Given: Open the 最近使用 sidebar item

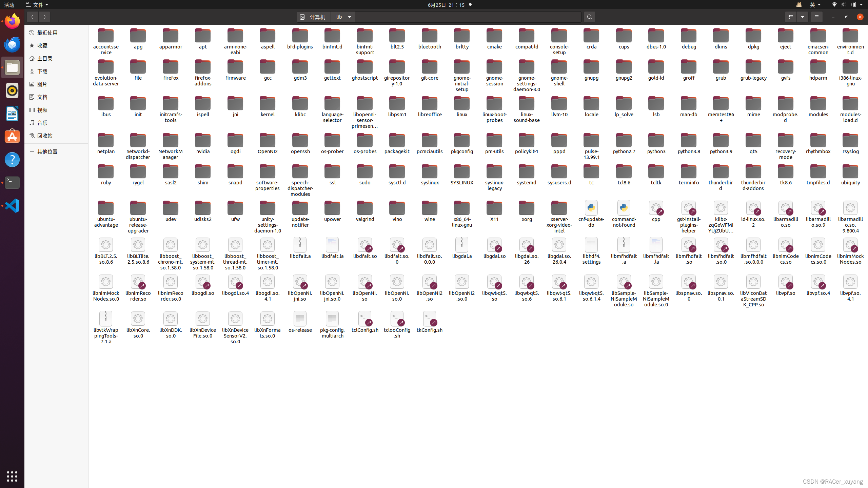Looking at the screenshot, I should [x=47, y=33].
